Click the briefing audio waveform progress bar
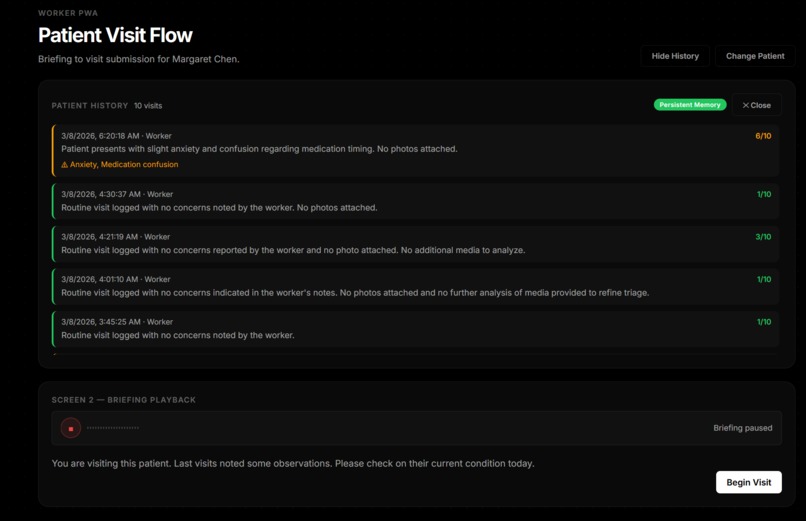The height and width of the screenshot is (521, 806). 113,427
